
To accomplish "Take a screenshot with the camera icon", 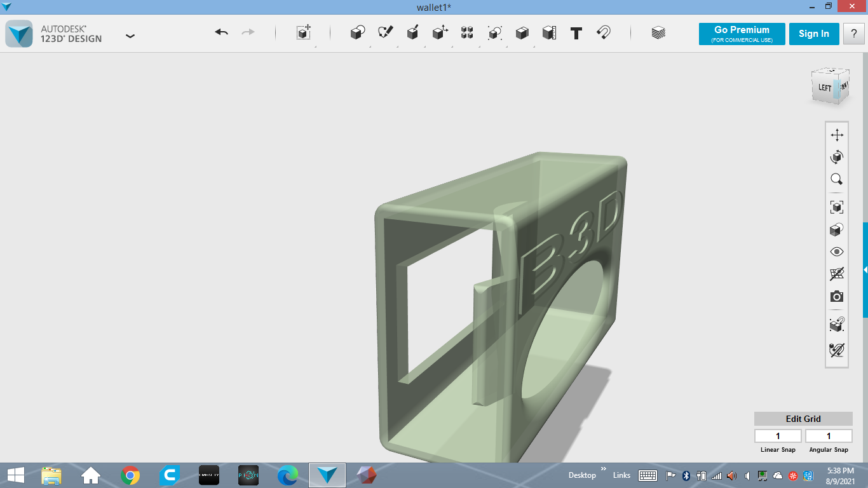I will click(x=837, y=296).
